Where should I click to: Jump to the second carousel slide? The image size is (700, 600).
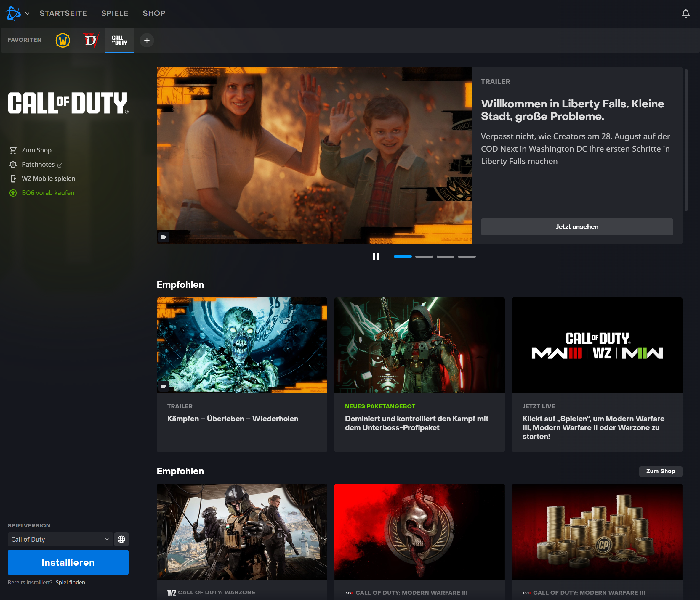(x=424, y=257)
